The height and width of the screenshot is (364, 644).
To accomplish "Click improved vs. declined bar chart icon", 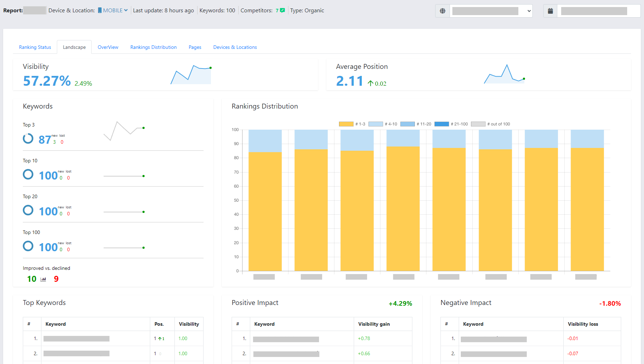I will [x=43, y=279].
